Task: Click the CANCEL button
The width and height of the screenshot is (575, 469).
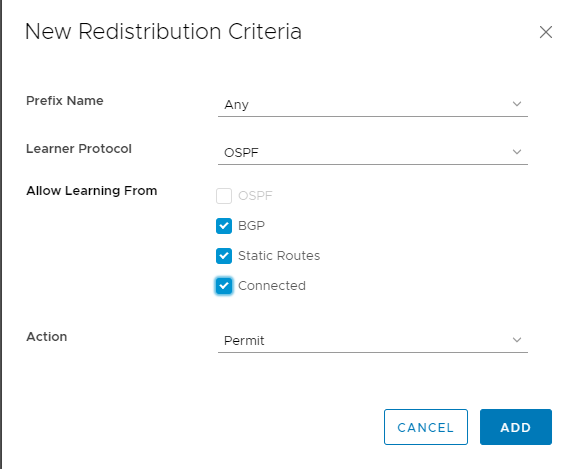Action: click(426, 427)
